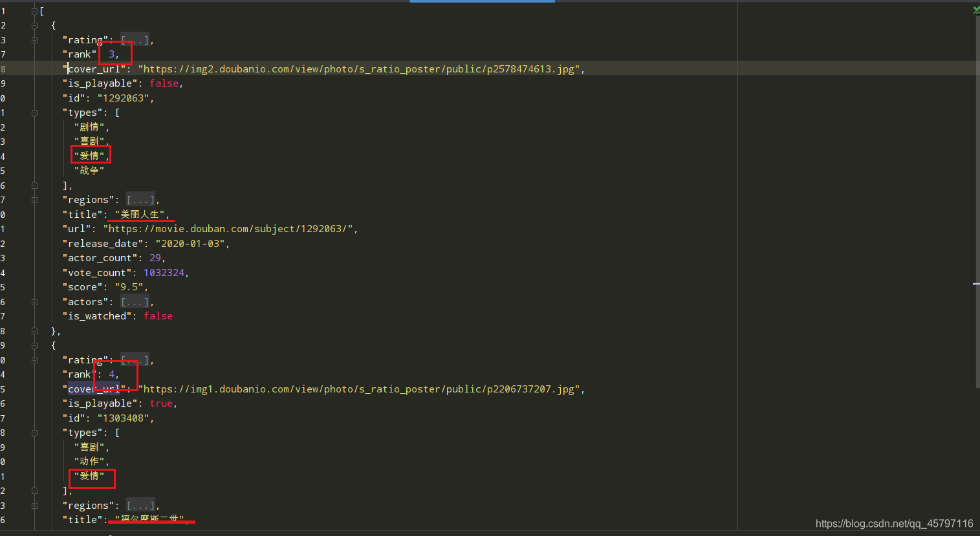Expand the second "regions" gutter fold marker
Image resolution: width=980 pixels, height=536 pixels.
[x=34, y=506]
